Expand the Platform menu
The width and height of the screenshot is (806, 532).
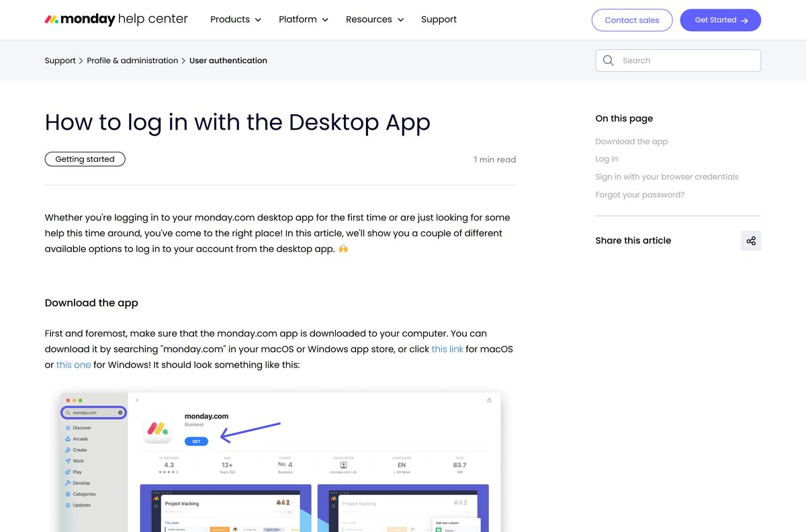pos(304,19)
